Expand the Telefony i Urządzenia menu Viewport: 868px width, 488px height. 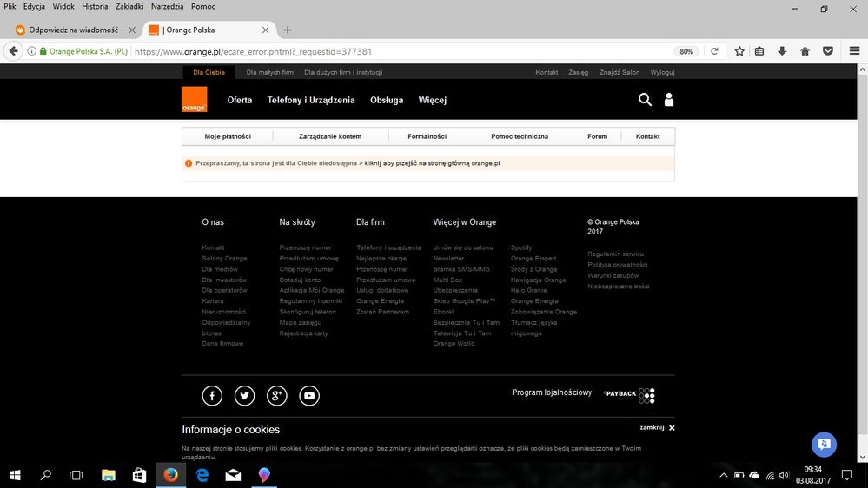tap(311, 100)
